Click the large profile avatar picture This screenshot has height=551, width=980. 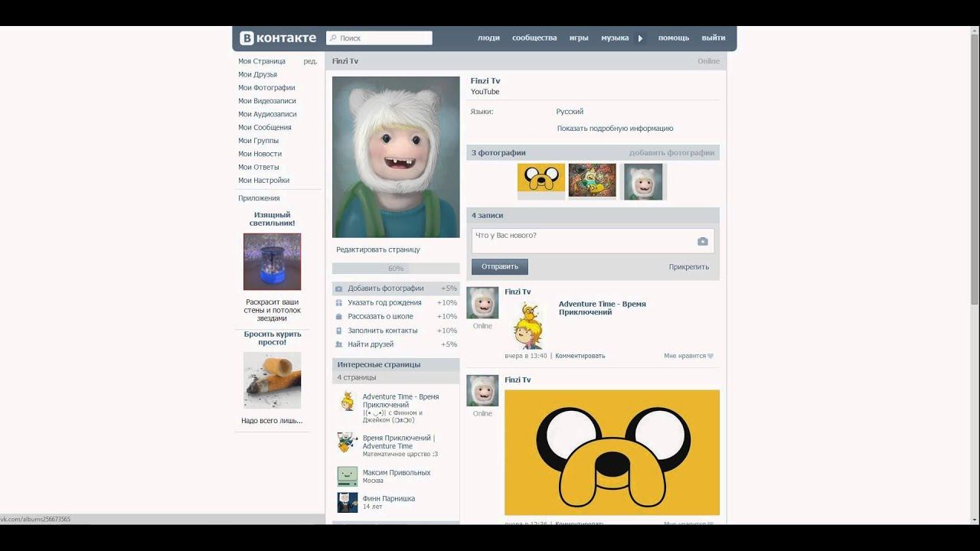pyautogui.click(x=396, y=157)
